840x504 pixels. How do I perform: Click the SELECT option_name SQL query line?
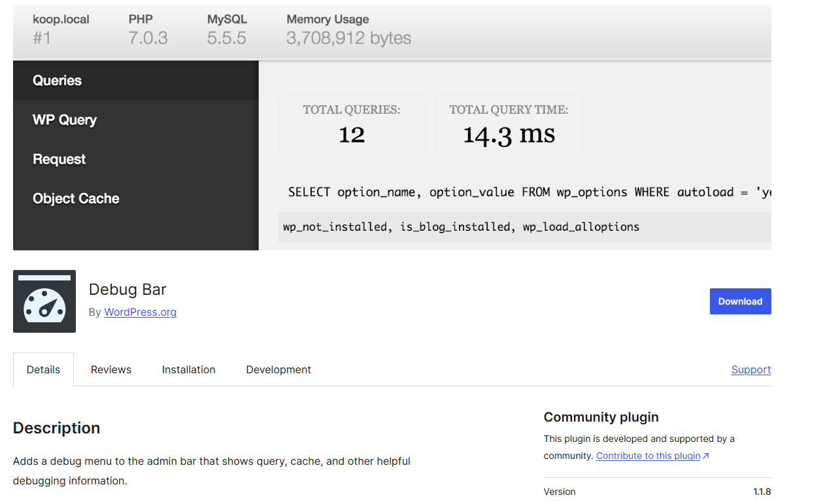[523, 192]
